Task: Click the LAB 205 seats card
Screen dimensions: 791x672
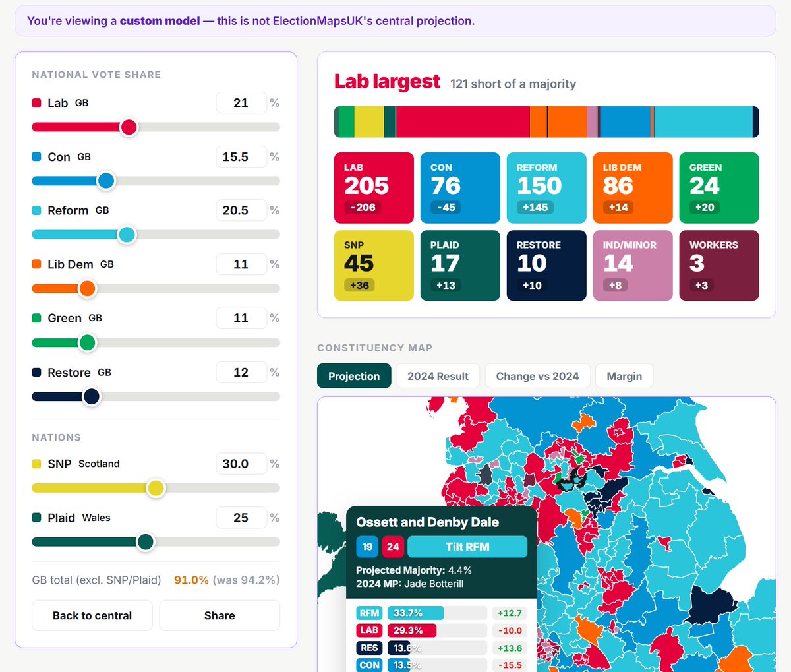Action: [374, 188]
